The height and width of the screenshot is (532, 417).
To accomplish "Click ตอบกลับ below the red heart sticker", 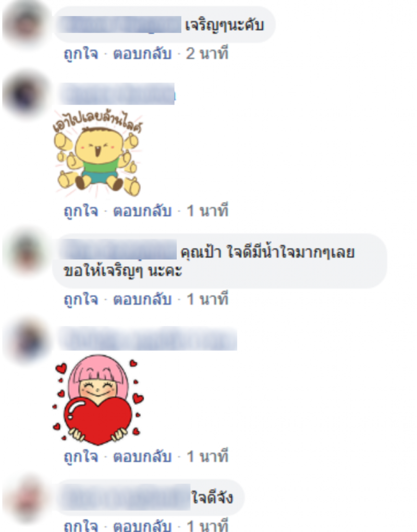I will pos(142,456).
